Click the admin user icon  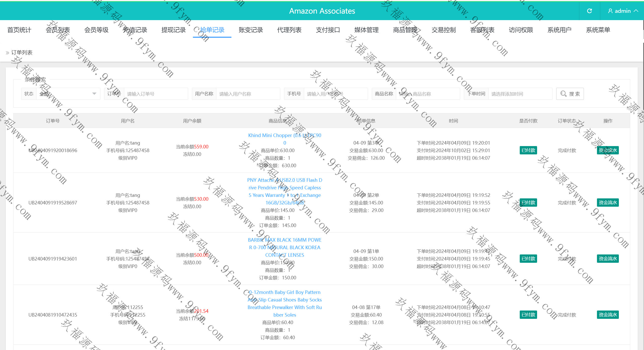[x=610, y=11]
